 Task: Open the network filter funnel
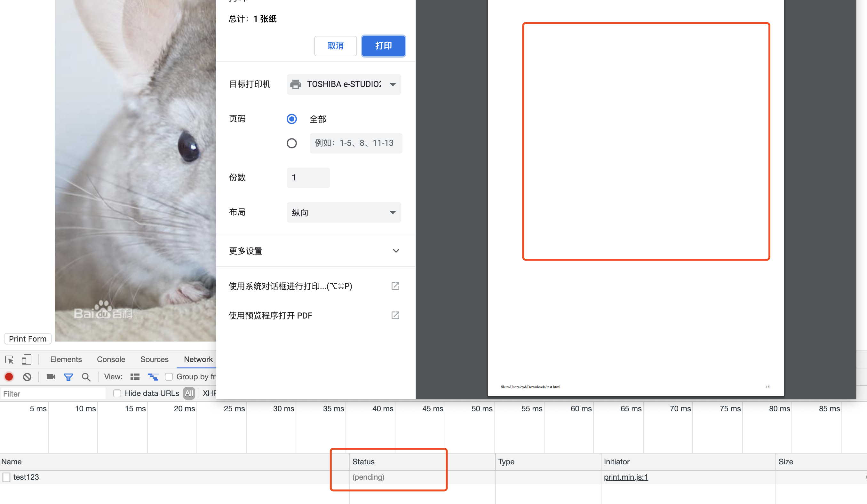click(68, 377)
